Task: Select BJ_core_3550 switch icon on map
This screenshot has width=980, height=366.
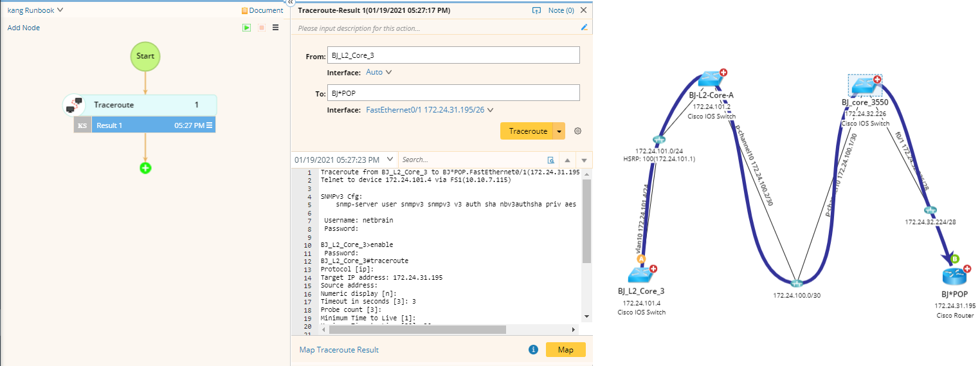Action: click(866, 84)
